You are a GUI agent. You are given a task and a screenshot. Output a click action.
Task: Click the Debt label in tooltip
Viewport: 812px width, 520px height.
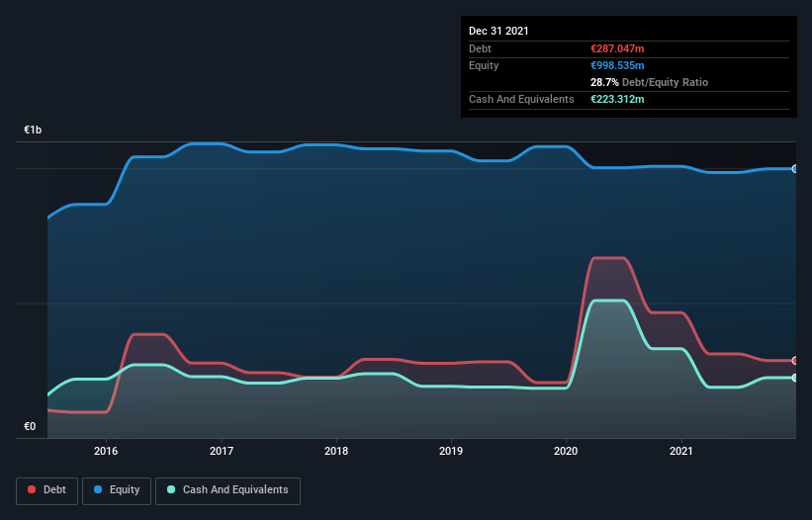coord(480,48)
